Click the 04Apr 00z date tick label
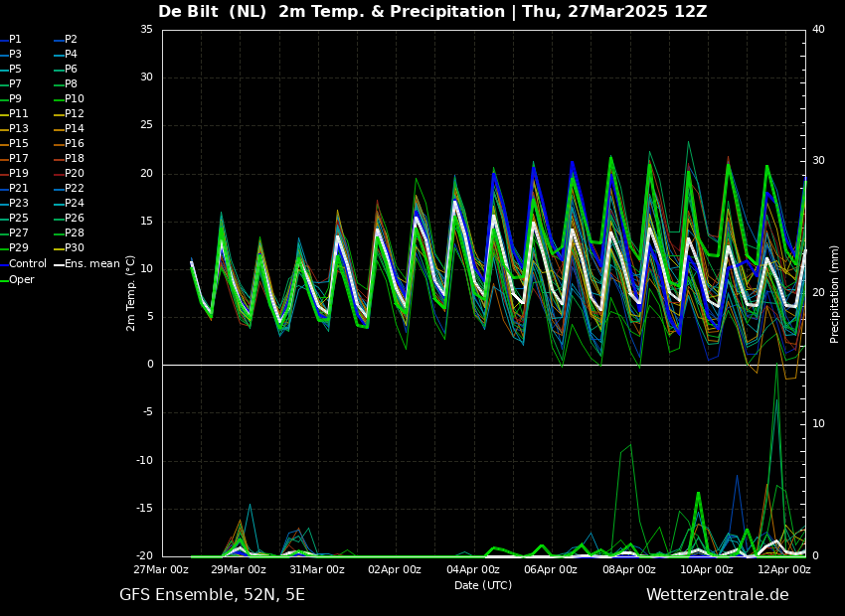 (x=473, y=569)
